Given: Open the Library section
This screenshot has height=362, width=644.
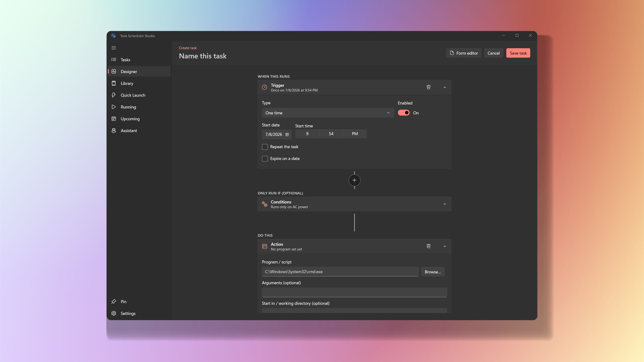Looking at the screenshot, I should (x=139, y=83).
